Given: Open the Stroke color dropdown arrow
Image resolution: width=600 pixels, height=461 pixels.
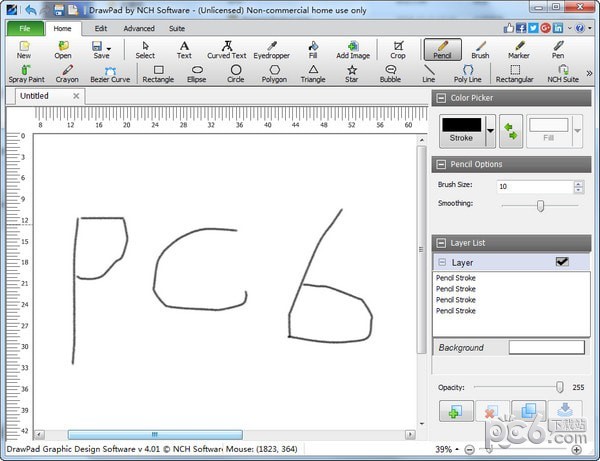Looking at the screenshot, I should point(490,131).
